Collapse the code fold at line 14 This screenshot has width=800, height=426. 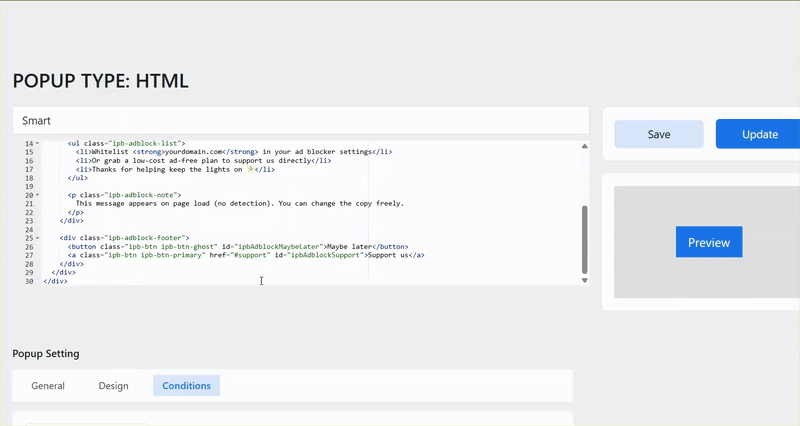tap(37, 143)
